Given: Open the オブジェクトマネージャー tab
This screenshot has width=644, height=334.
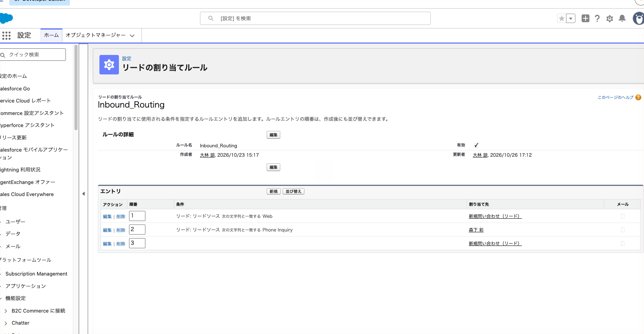Looking at the screenshot, I should tap(96, 35).
